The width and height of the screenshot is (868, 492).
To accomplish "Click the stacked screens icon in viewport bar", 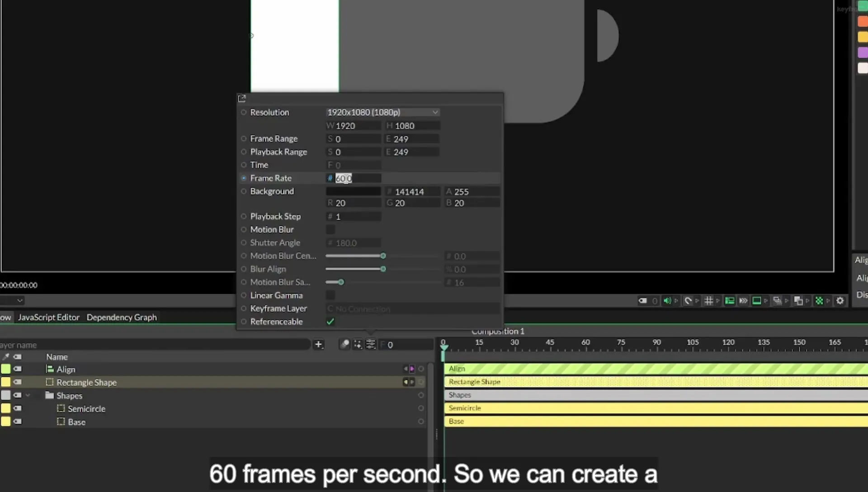I will click(777, 301).
